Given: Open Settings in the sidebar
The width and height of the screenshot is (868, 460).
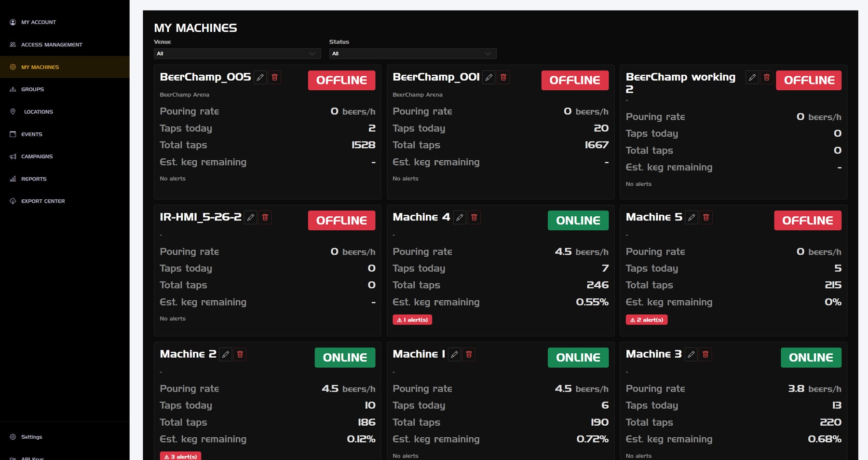Looking at the screenshot, I should pyautogui.click(x=65, y=437).
